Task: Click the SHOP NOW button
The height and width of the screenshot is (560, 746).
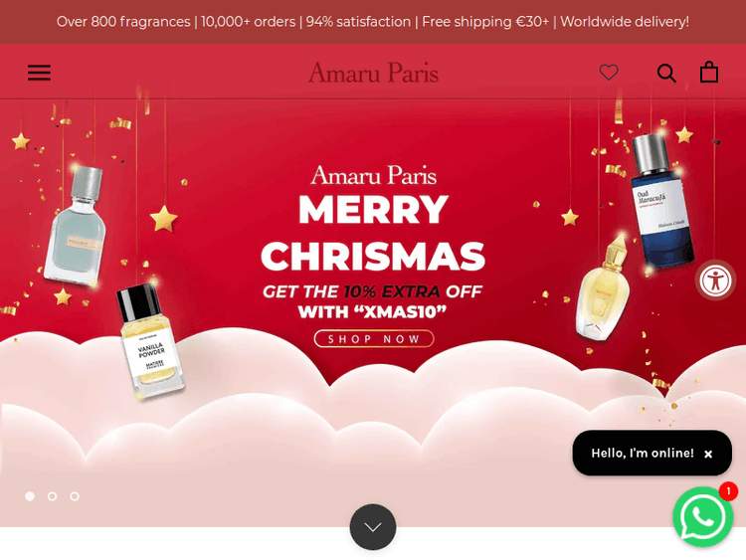Action: [374, 339]
